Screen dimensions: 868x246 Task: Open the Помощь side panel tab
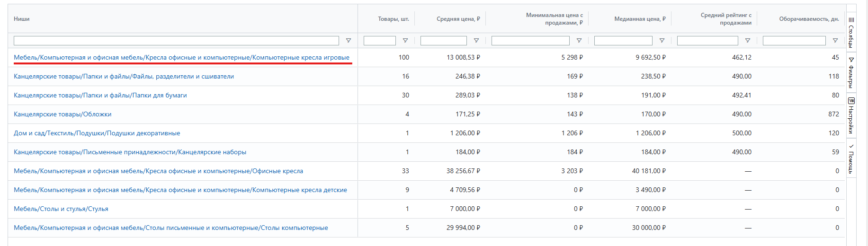click(851, 159)
